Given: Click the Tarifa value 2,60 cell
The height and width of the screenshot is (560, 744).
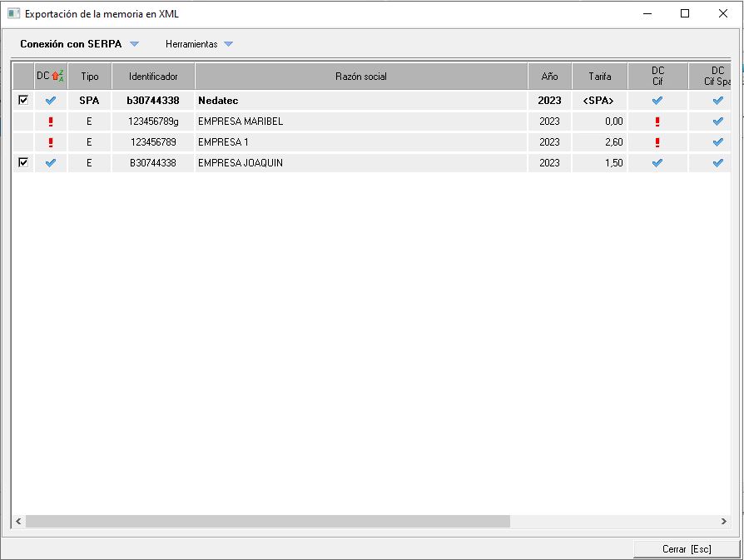Looking at the screenshot, I should pos(599,142).
